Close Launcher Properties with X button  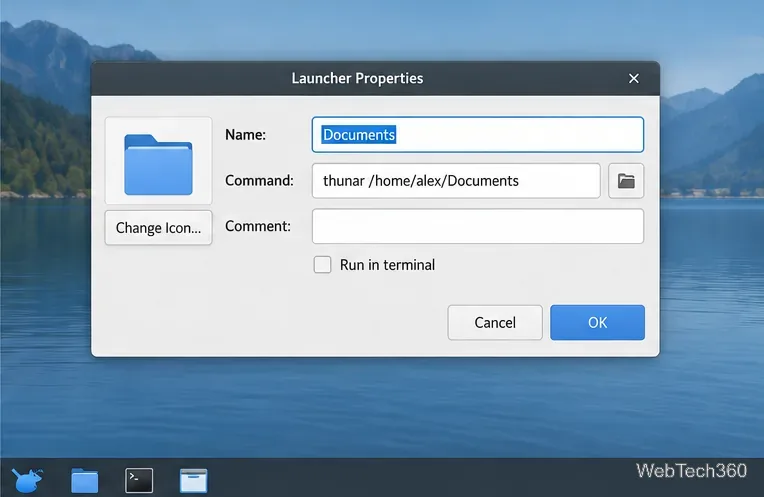coord(633,78)
